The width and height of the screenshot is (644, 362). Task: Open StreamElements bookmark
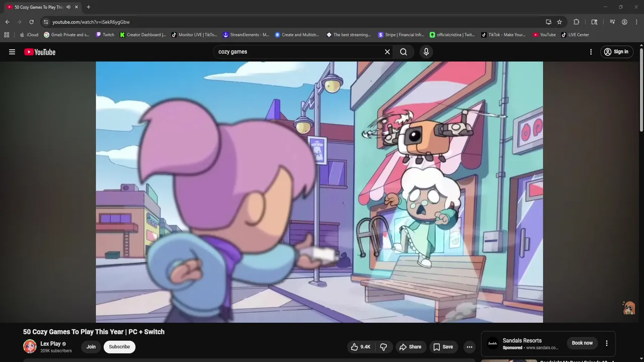click(246, 35)
